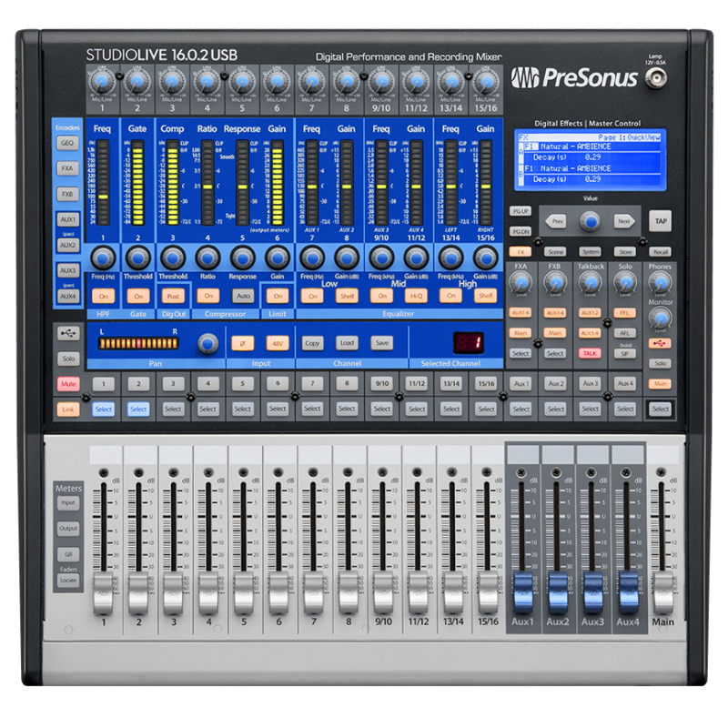Show Output meters
The image size is (728, 728).
tap(68, 529)
